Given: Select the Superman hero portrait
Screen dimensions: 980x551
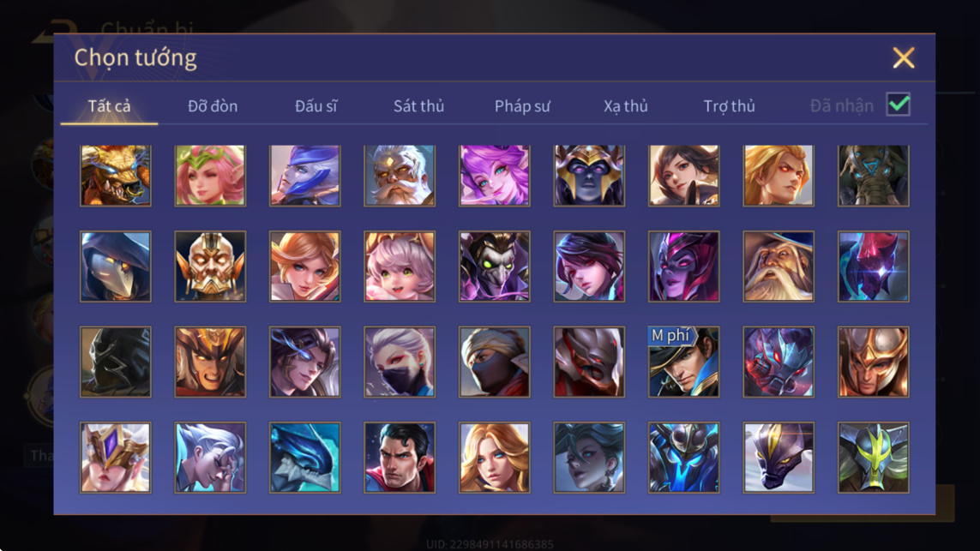Looking at the screenshot, I should coord(400,458).
